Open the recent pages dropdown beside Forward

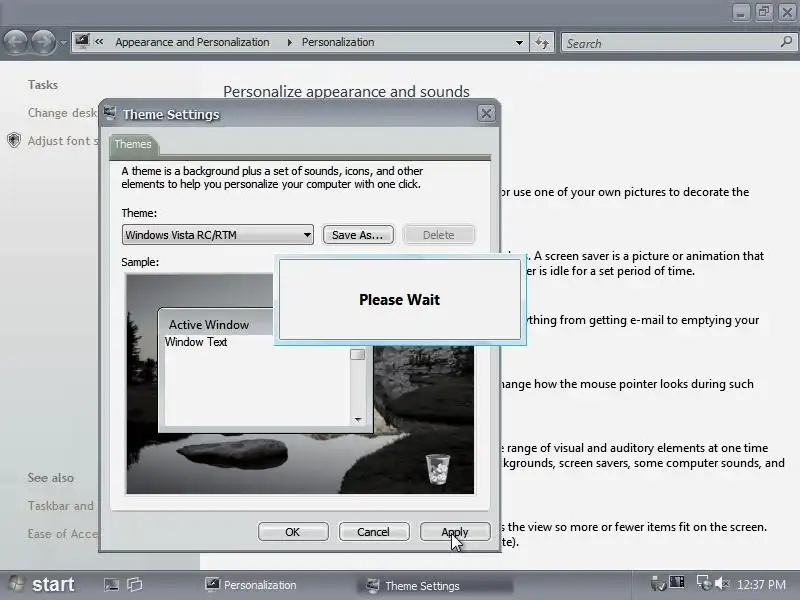click(63, 43)
